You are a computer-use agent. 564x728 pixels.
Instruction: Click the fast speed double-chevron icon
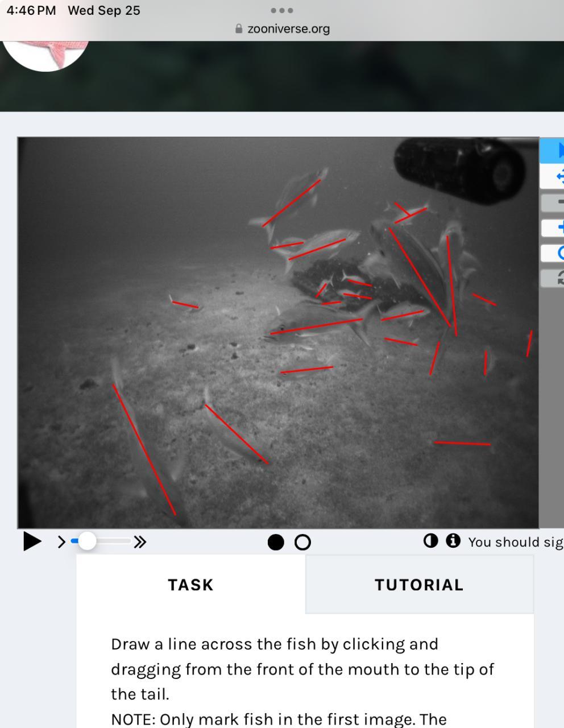(x=140, y=542)
